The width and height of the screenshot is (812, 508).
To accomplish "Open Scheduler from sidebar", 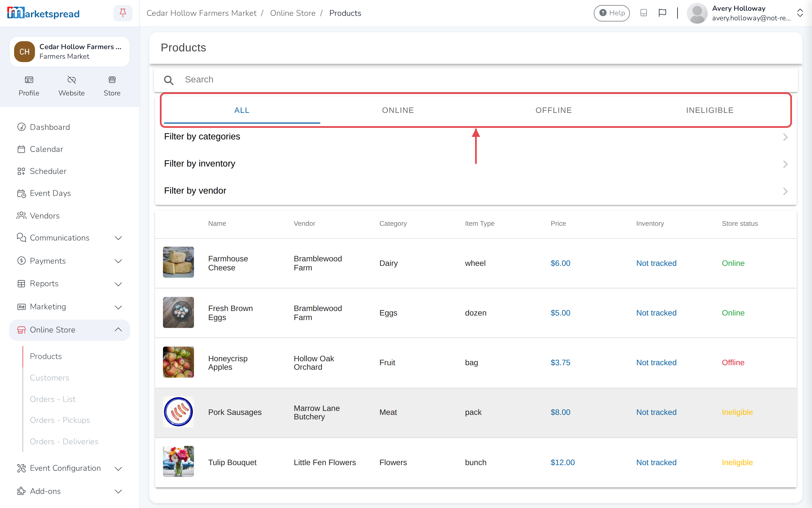I will click(x=69, y=171).
